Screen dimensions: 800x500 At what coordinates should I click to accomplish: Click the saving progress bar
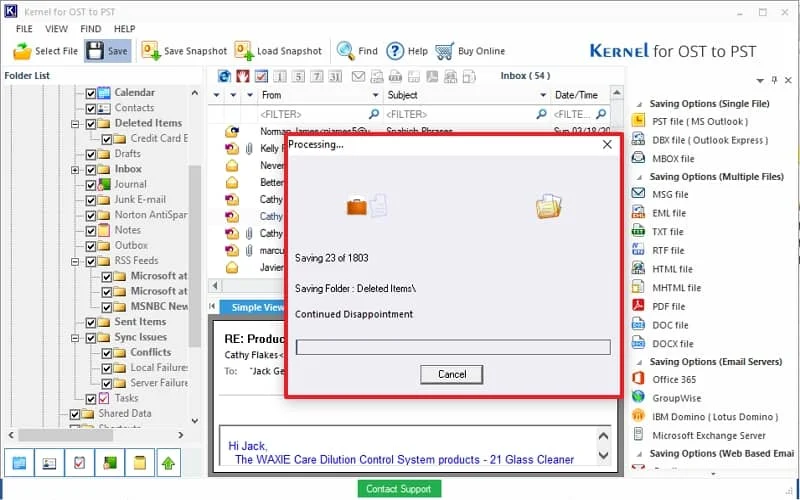[453, 347]
